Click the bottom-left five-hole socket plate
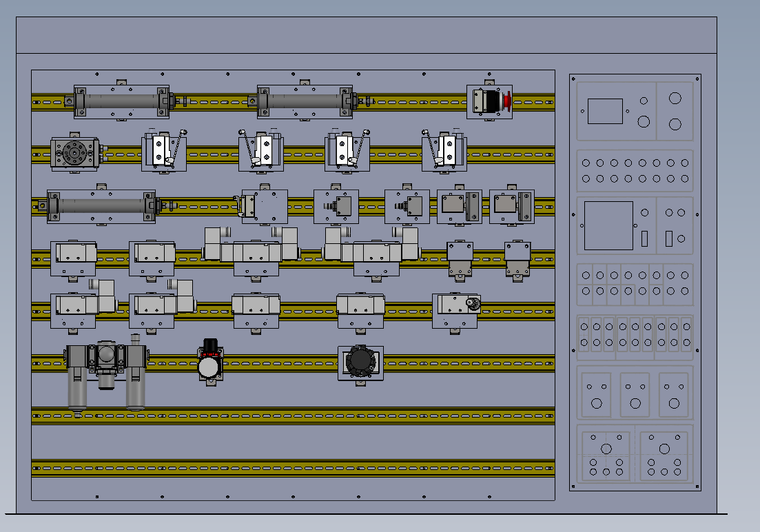This screenshot has width=760, height=532. click(606, 456)
